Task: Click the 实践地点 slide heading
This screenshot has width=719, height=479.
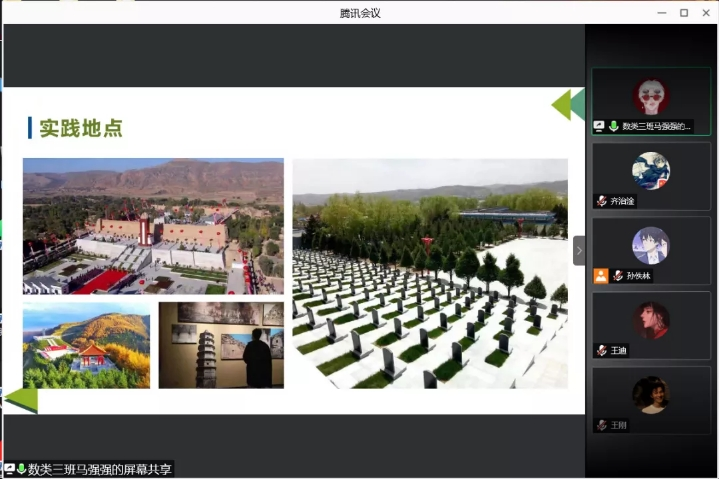Action: pyautogui.click(x=80, y=128)
